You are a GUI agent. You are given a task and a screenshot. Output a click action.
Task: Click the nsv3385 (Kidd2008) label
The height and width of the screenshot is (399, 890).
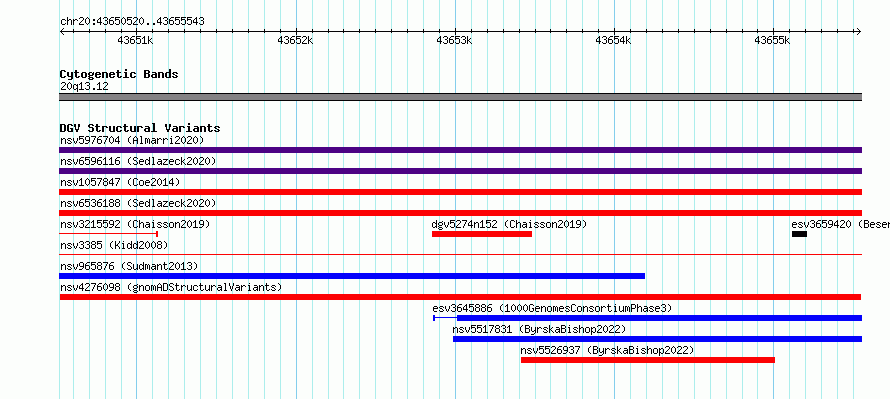[114, 245]
